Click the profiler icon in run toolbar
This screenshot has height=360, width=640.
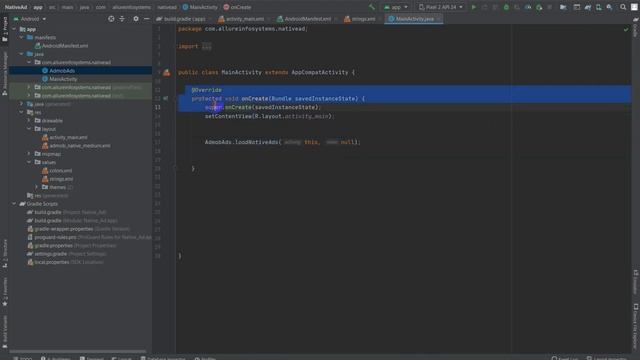pyautogui.click(x=528, y=7)
